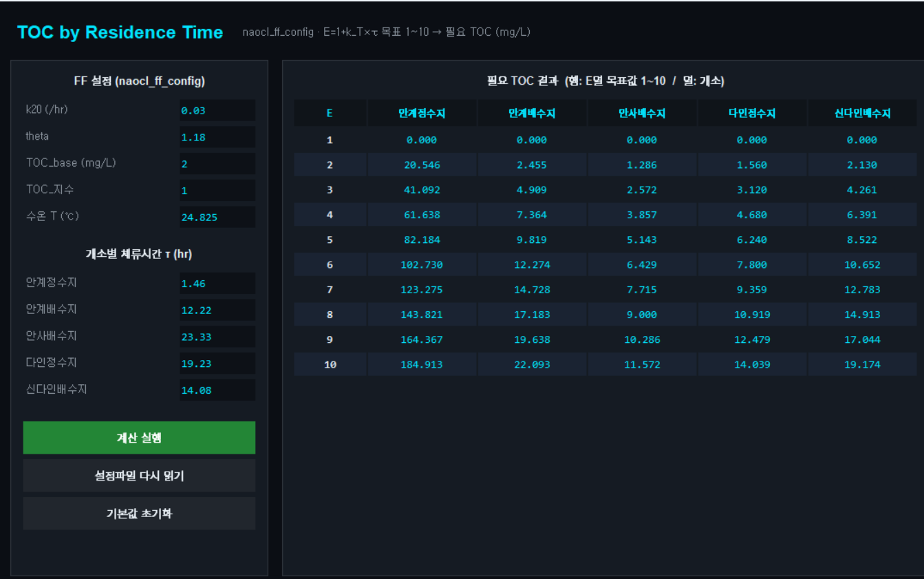Screen dimensions: 924x579
Task: Select the 1.560 table cell
Action: tap(752, 165)
